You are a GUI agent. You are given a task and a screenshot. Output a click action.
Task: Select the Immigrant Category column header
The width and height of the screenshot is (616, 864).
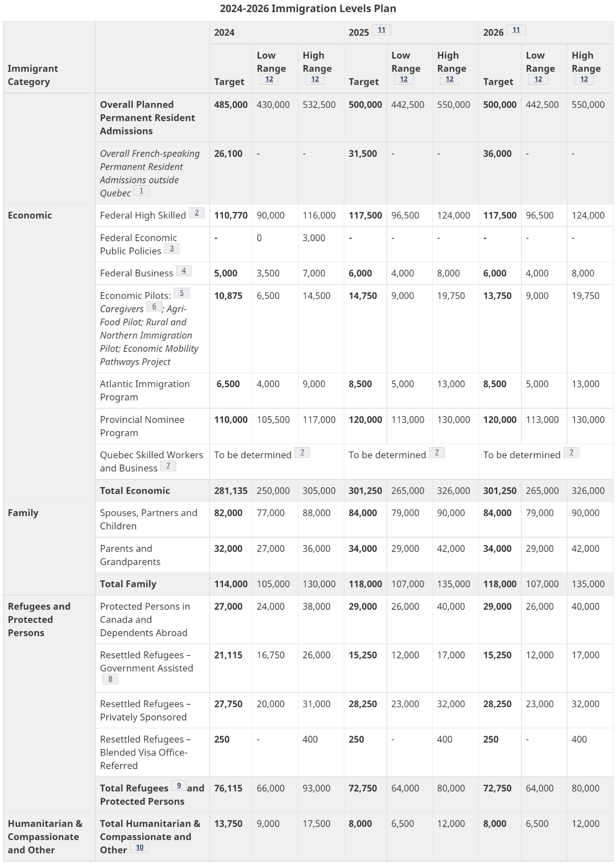pos(33,75)
